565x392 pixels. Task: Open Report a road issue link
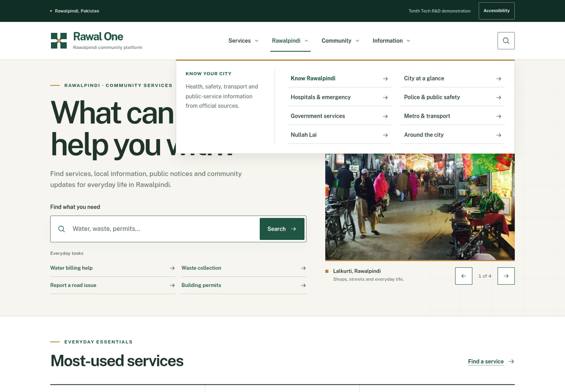click(x=113, y=286)
